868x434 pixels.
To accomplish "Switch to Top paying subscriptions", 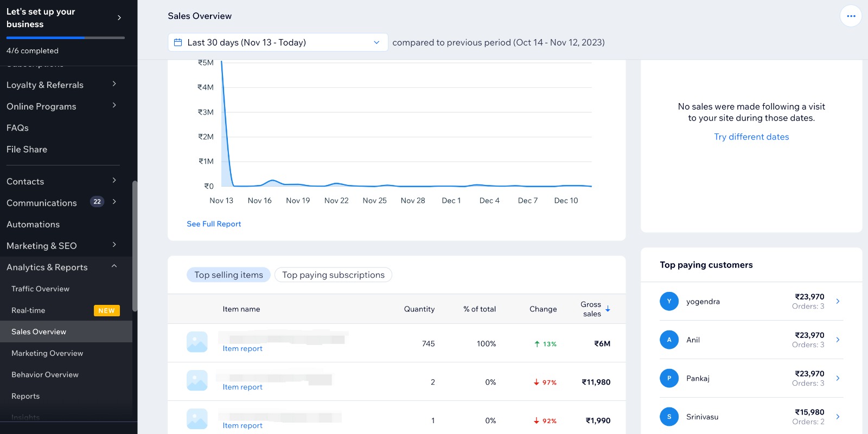I will click(x=333, y=275).
